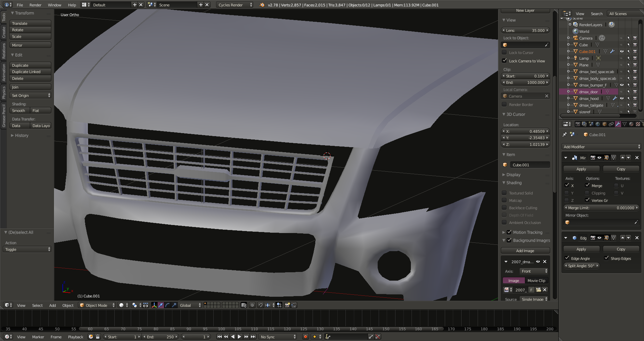
Task: Open file browser for background image
Action: [538, 290]
